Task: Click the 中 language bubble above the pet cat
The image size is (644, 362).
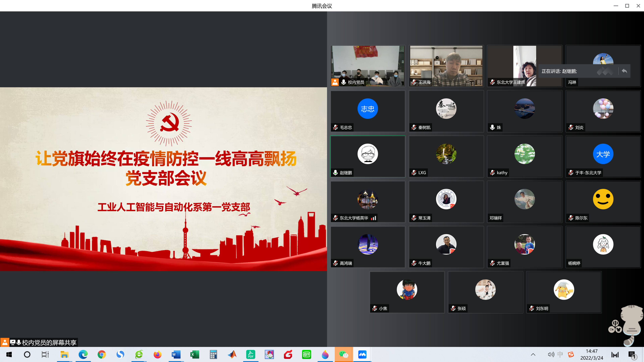Action: [615, 323]
